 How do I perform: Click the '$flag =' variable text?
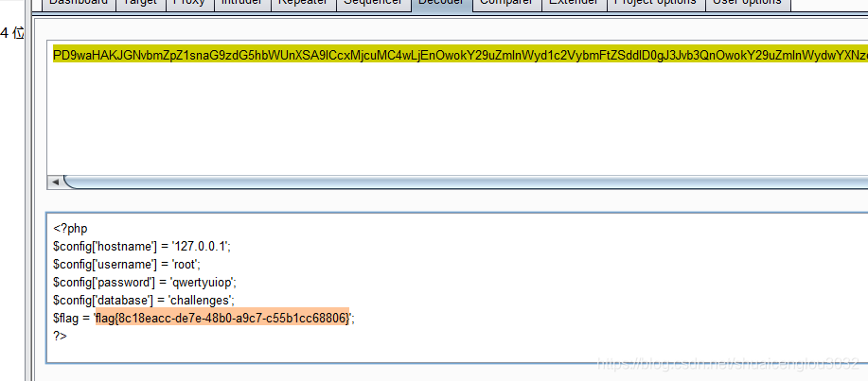point(71,318)
